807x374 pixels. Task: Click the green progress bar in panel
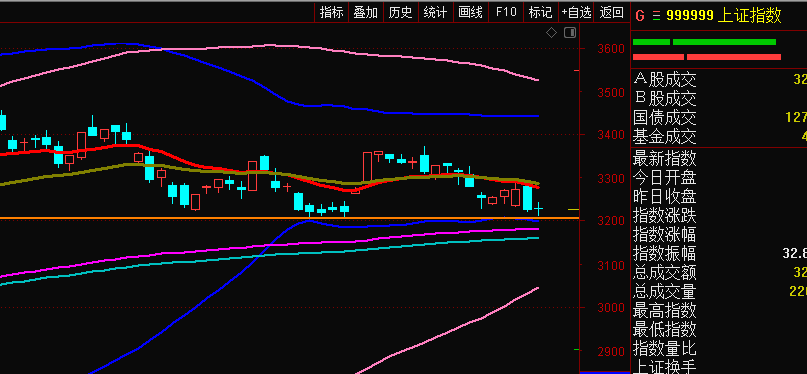(704, 42)
